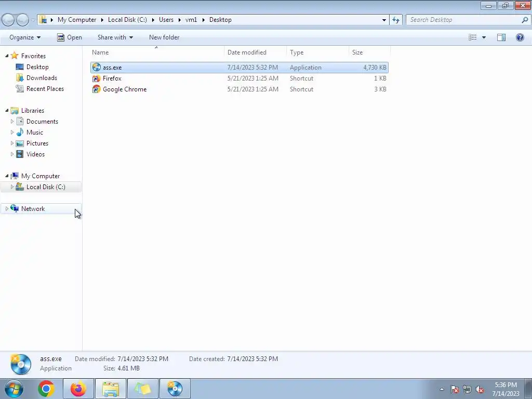Click the Local Disk (C:) drive icon

(x=20, y=187)
